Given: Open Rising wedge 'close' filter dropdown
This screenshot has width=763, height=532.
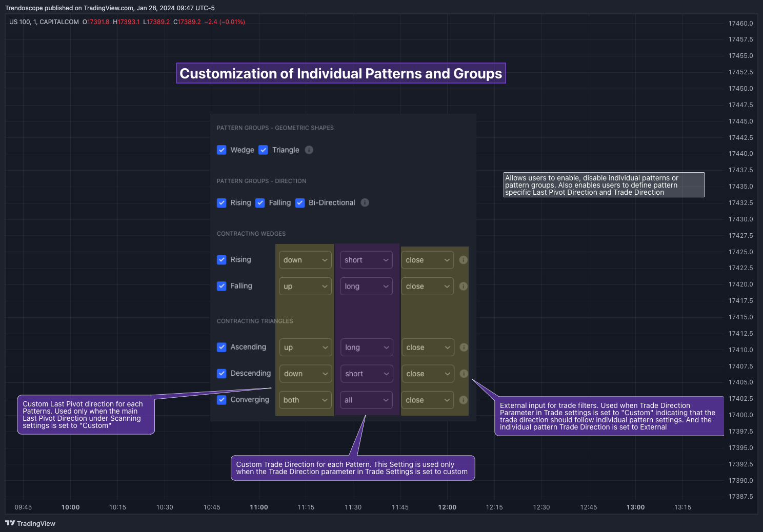Looking at the screenshot, I should tap(427, 260).
